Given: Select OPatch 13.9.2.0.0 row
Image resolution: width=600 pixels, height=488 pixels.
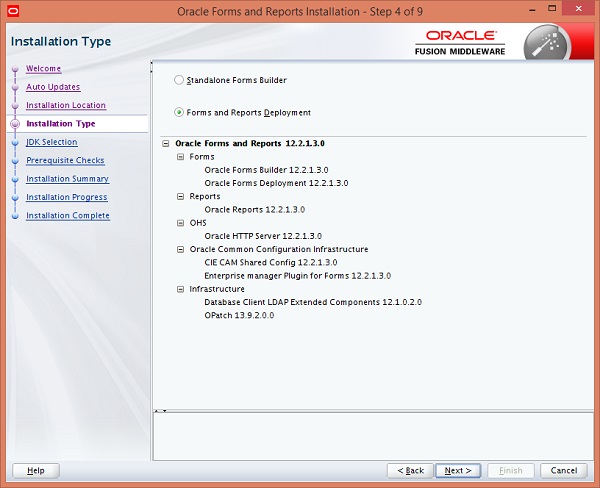Looking at the screenshot, I should (x=239, y=316).
